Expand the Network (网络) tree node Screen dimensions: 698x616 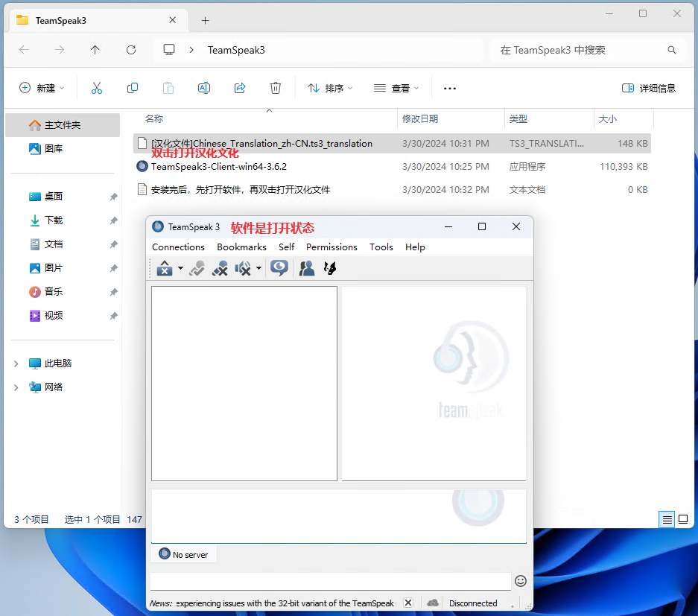coord(16,387)
